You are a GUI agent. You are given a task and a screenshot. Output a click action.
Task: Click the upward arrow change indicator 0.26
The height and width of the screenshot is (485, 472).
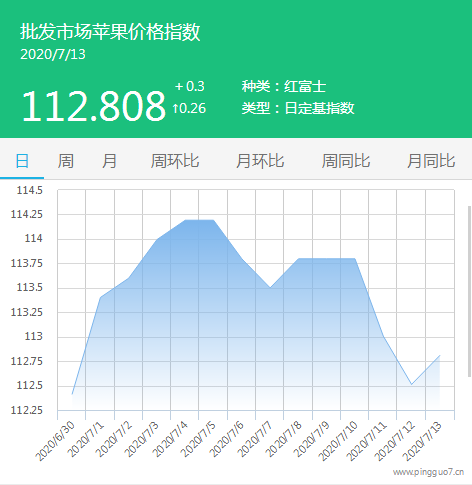189,108
